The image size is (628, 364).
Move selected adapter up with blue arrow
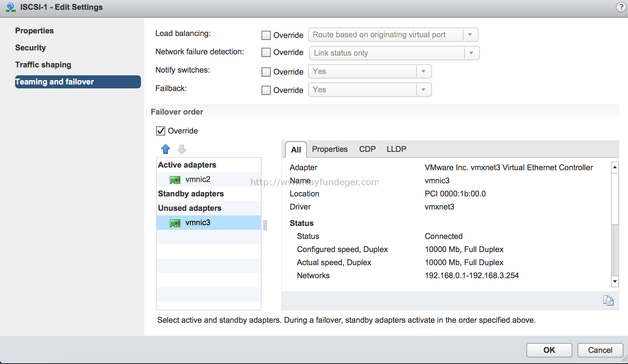(x=166, y=149)
